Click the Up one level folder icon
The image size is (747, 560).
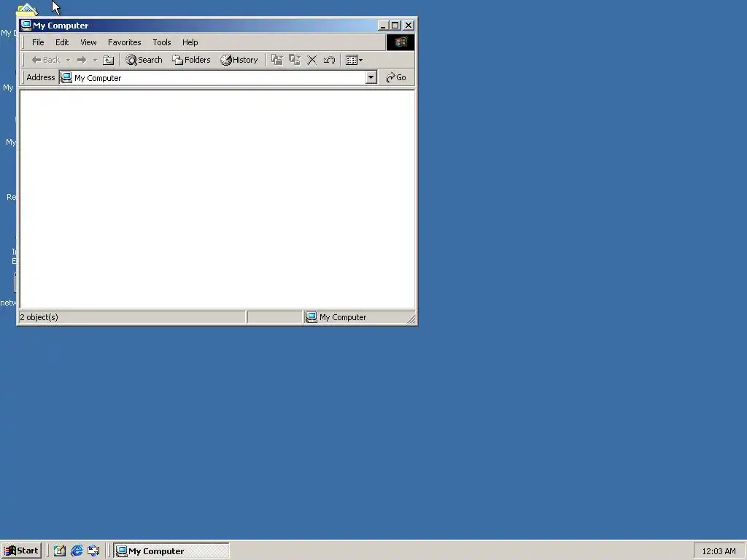tap(109, 60)
